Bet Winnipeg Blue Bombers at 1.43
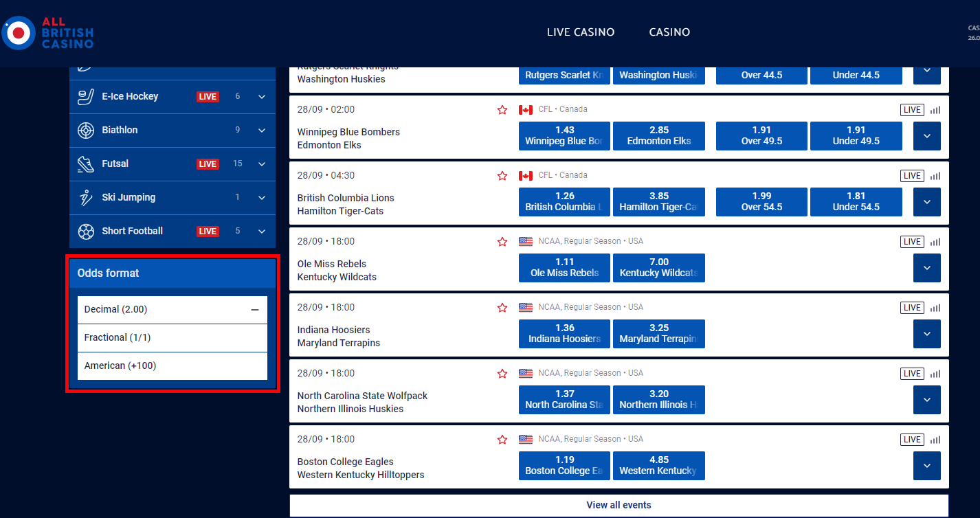Viewport: 980px width, 518px height. (x=564, y=136)
